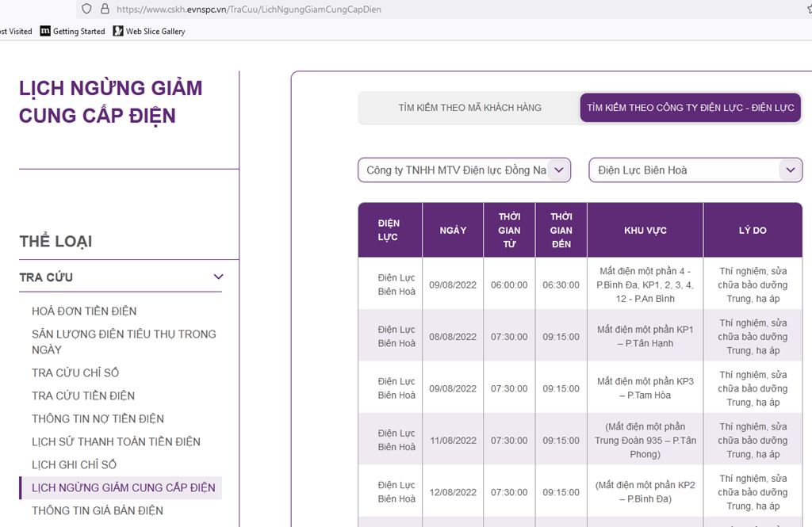Switch to Tìm kiếm theo mã khách hàng tab

(x=469, y=108)
